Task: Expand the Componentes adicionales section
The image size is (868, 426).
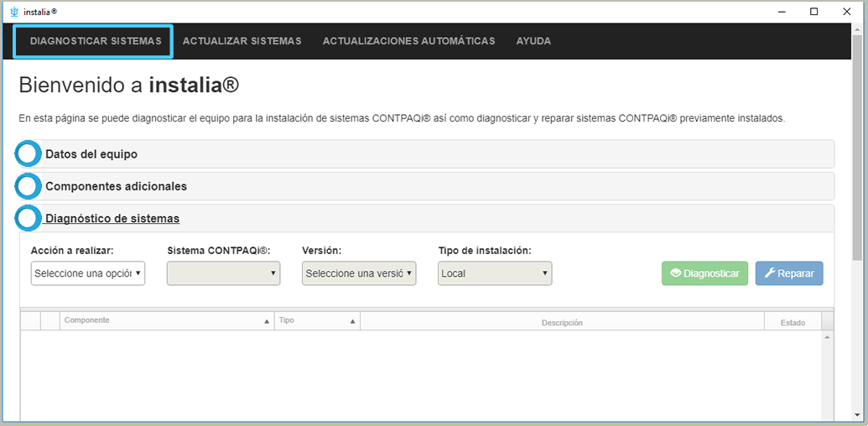Action: point(116,186)
